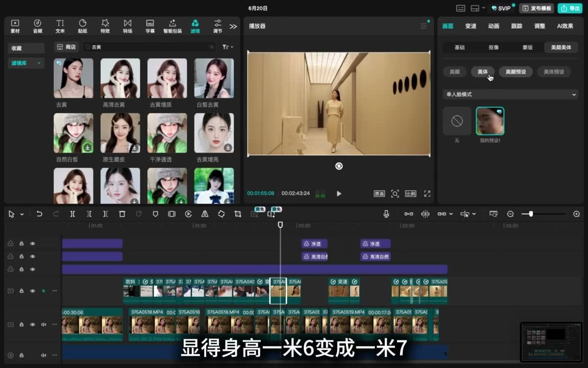Open the 贴纸 sticker panel
Viewport: 588px width, 368px height.
[x=83, y=26]
